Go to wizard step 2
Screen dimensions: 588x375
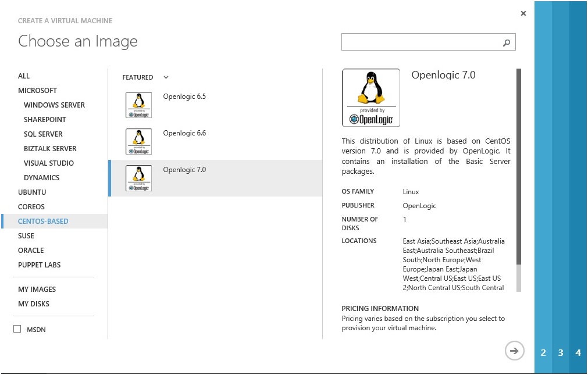pyautogui.click(x=543, y=352)
